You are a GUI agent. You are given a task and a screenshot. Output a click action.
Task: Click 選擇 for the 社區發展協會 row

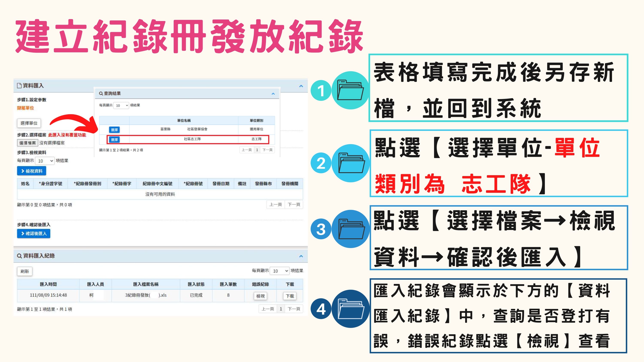[x=114, y=130]
